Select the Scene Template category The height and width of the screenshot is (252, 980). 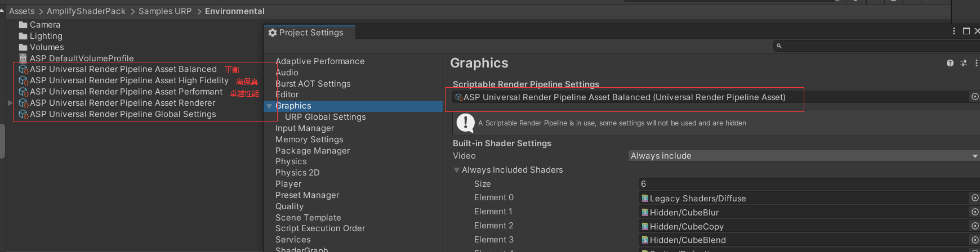pyautogui.click(x=308, y=218)
